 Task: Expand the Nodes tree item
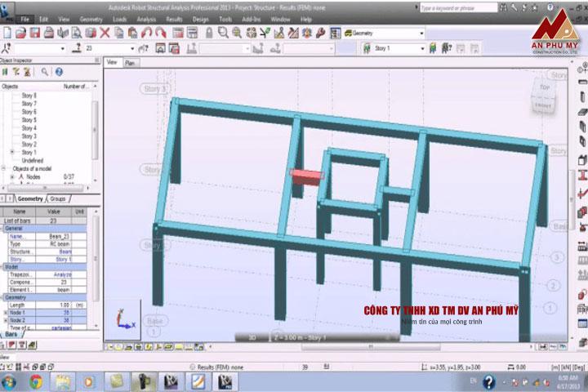coord(11,176)
